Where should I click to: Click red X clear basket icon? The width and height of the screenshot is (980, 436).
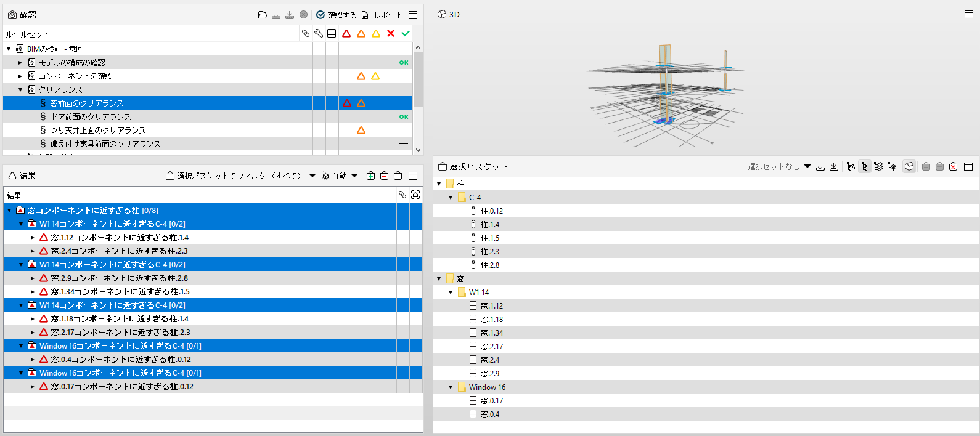click(x=953, y=166)
